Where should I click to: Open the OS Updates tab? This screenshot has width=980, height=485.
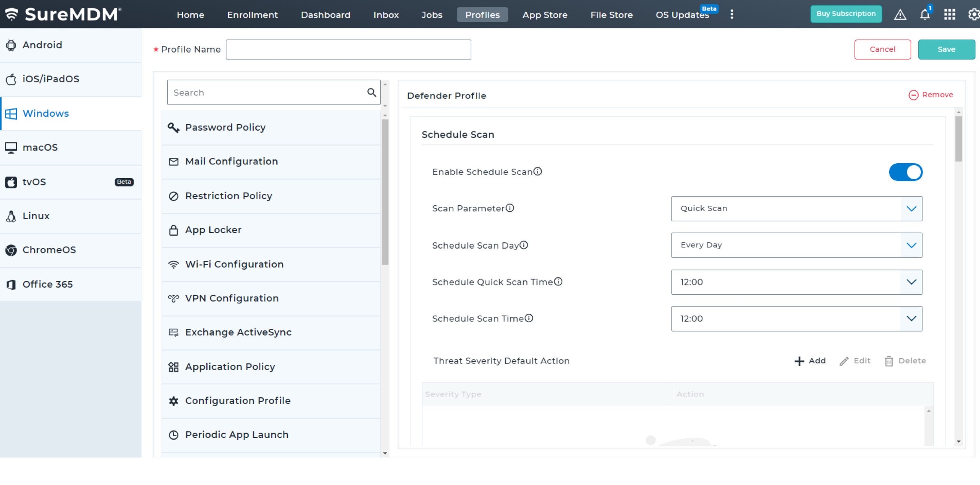[x=683, y=15]
